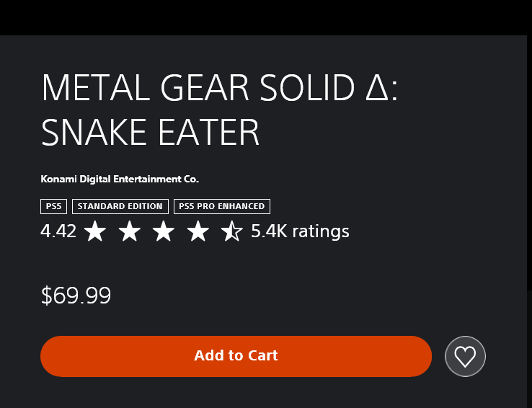Click the Konami Digital Entertainment Co. publisher name
532x408 pixels.
[120, 179]
